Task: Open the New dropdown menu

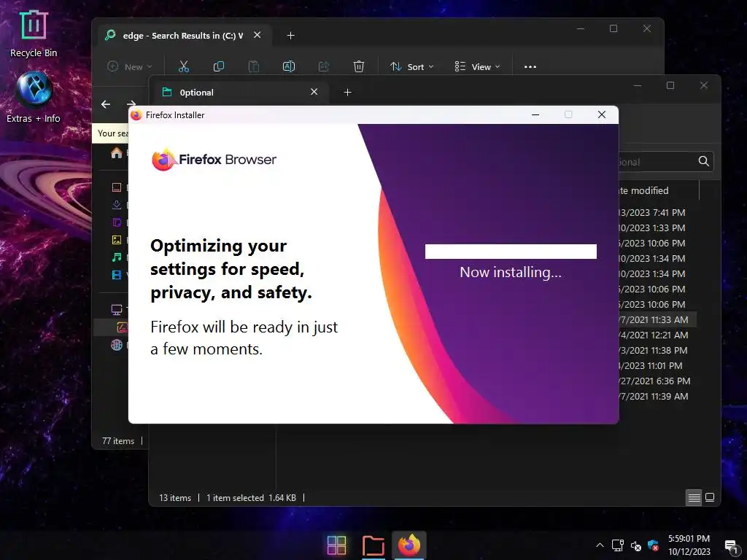Action: pos(130,66)
